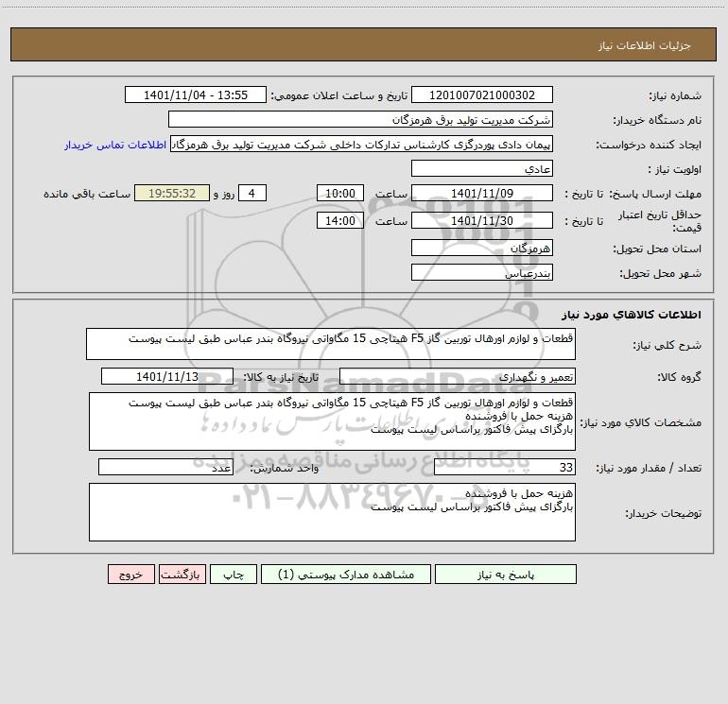Screen dimensions: 728x704
Task: Click the حداقل تاریخ اعتبار قیمت label
Action: pos(660,221)
